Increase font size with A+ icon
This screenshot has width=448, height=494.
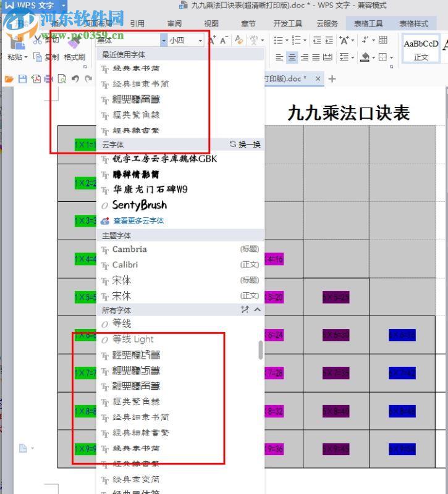212,40
